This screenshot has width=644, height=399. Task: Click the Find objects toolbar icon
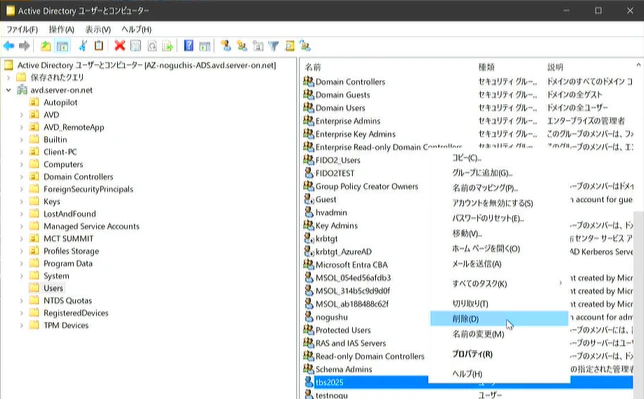(x=290, y=46)
